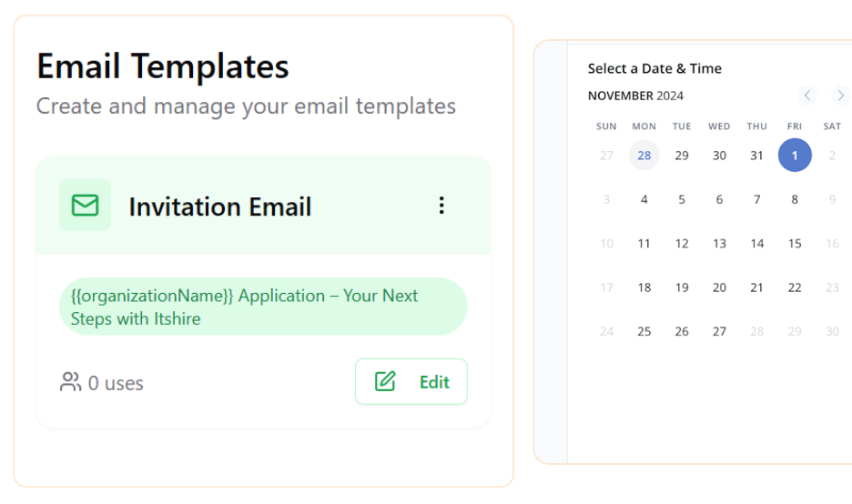852x504 pixels.
Task: Click the users icon beside 0 uses
Action: point(70,383)
